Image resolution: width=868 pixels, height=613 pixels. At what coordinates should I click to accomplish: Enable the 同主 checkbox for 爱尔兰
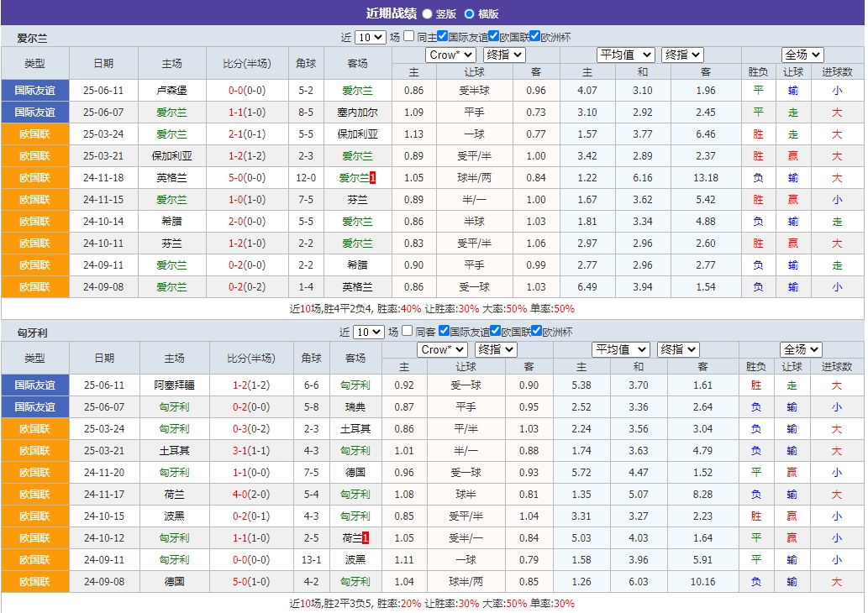click(410, 36)
